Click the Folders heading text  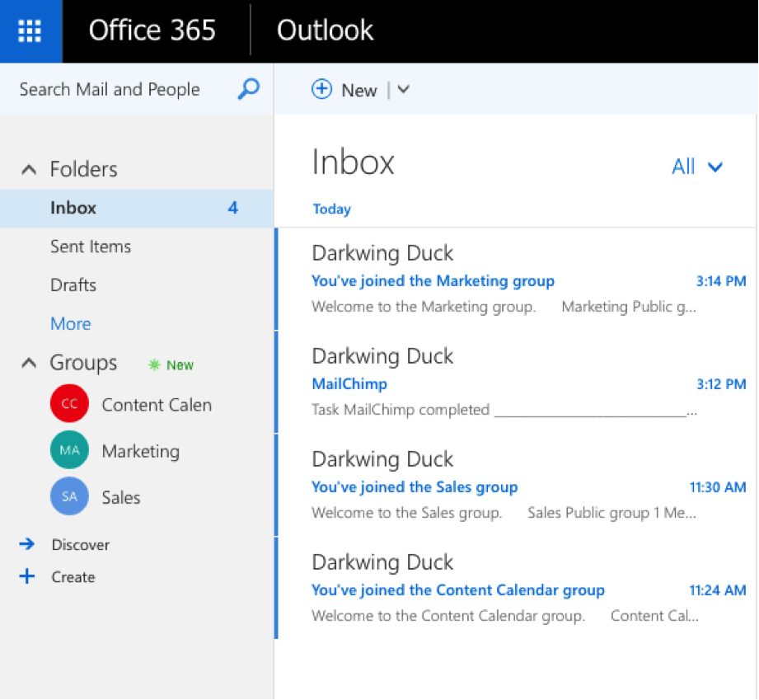click(84, 170)
